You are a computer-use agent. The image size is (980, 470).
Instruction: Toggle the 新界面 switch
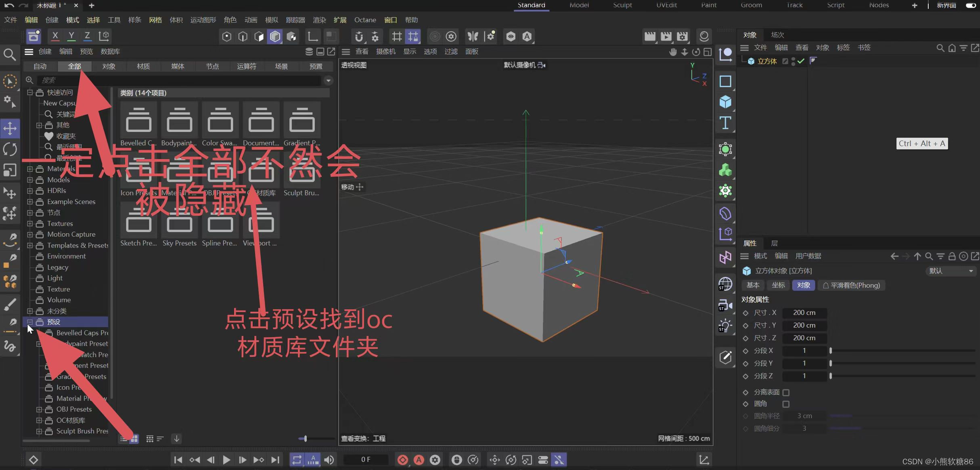click(971, 5)
